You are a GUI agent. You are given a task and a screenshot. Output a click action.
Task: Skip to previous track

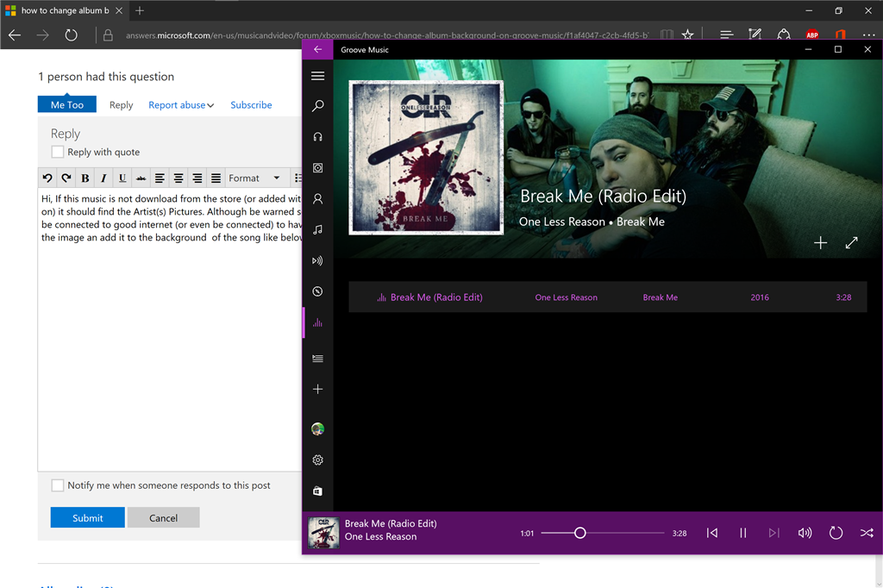711,533
